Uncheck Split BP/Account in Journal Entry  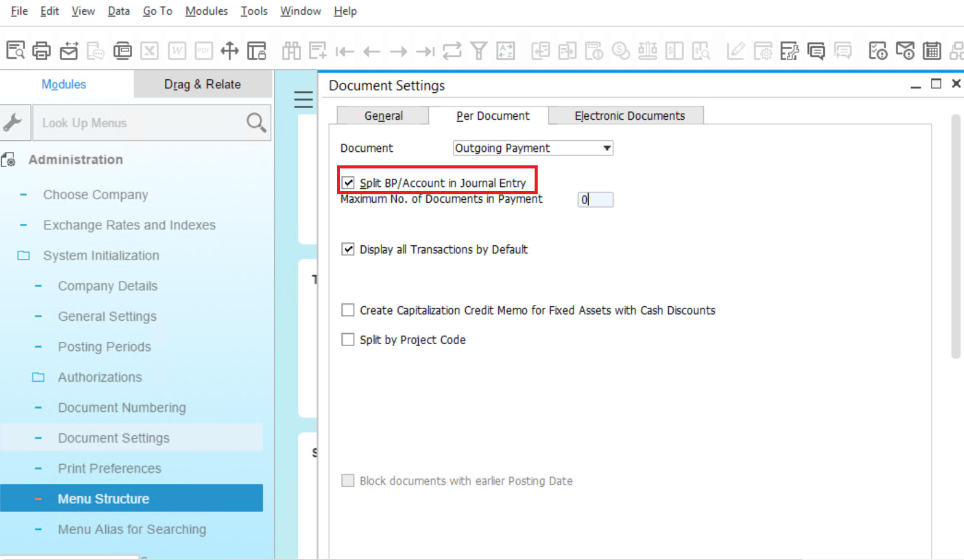coord(349,182)
